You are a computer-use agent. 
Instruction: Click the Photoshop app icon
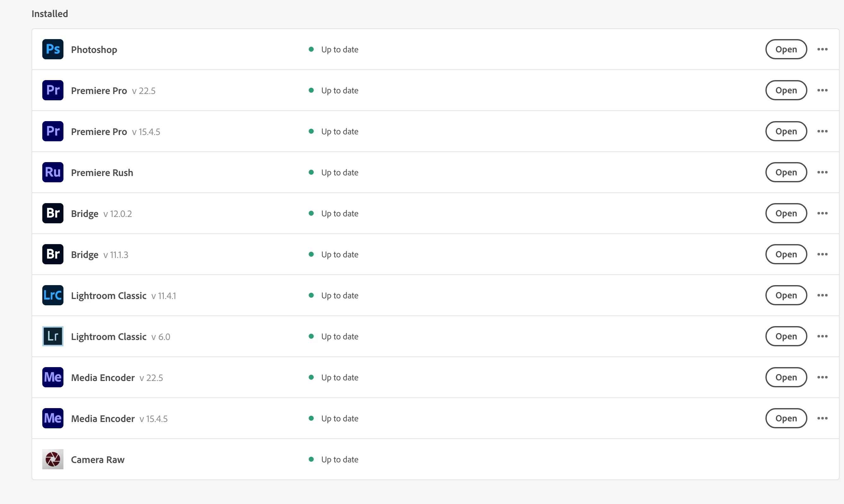(x=53, y=49)
